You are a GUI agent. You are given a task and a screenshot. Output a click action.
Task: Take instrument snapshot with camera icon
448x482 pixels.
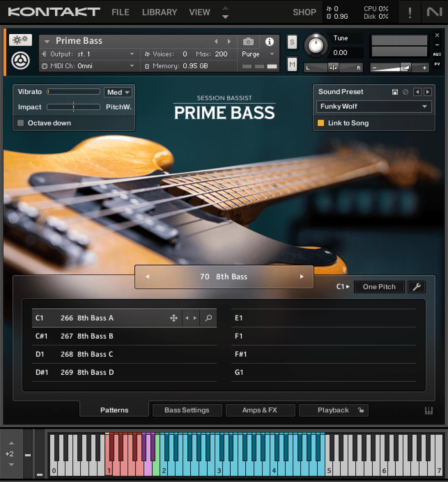pos(248,41)
